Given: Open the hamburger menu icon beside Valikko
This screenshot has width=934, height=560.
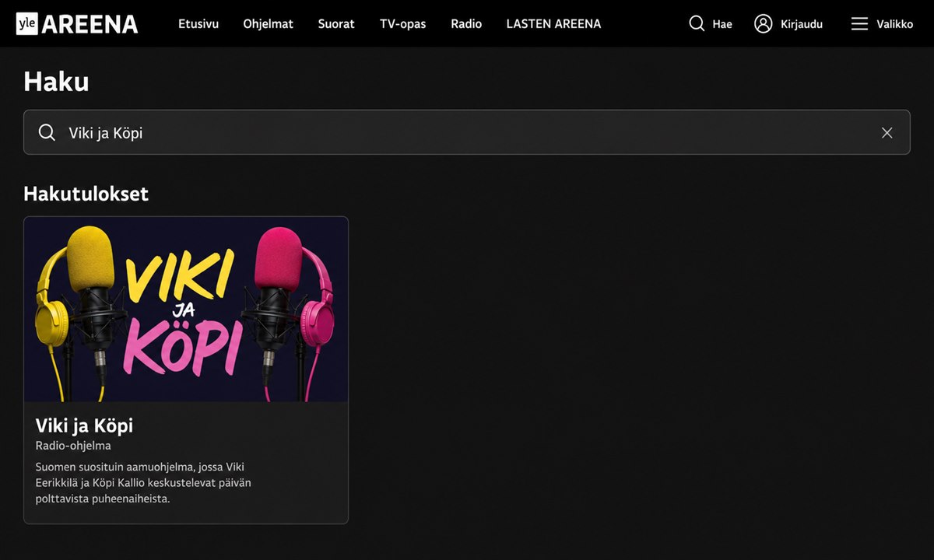Looking at the screenshot, I should click(x=859, y=24).
